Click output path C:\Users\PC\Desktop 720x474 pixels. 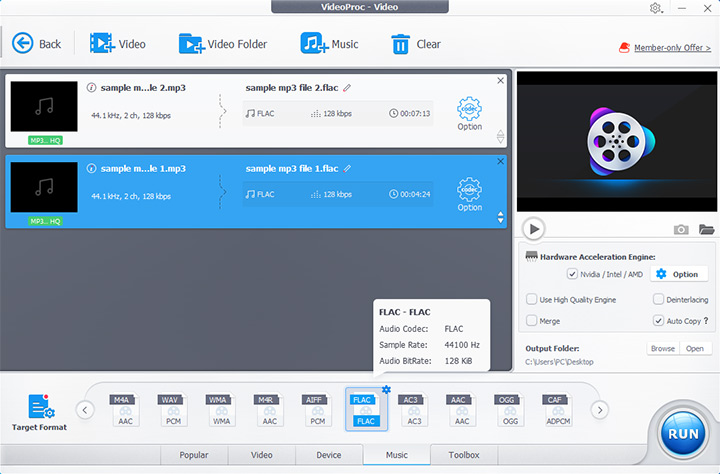(559, 362)
